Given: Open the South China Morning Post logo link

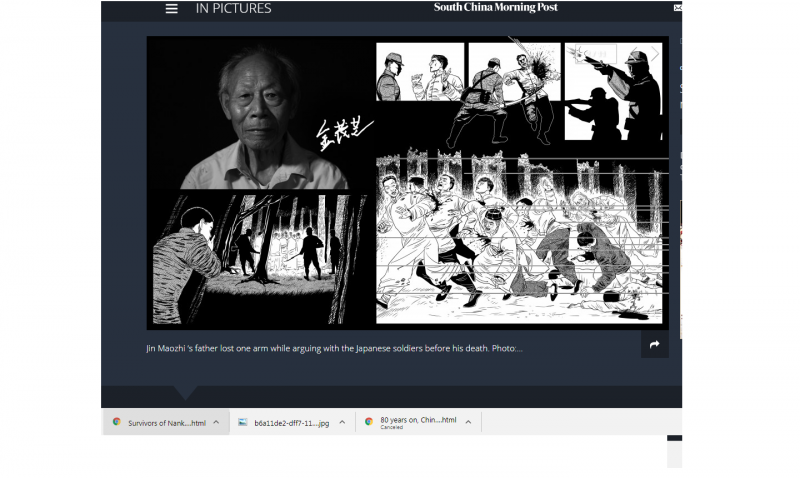Looking at the screenshot, I should tap(495, 7).
